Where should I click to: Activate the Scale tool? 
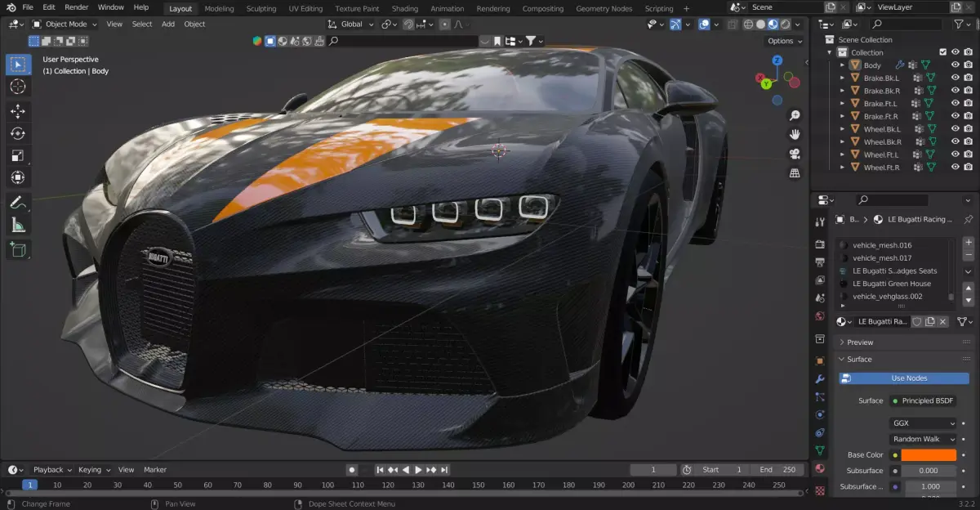[x=18, y=155]
